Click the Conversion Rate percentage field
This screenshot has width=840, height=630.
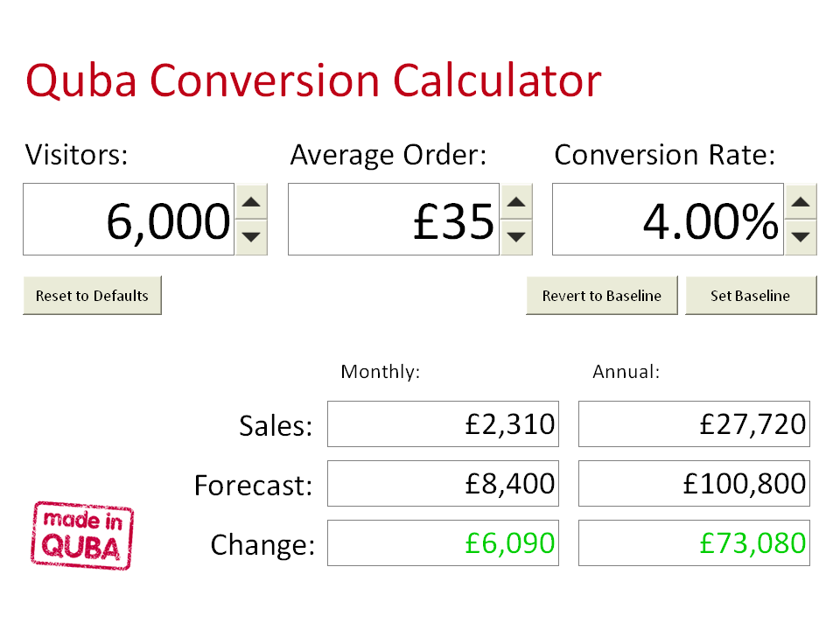(x=668, y=220)
